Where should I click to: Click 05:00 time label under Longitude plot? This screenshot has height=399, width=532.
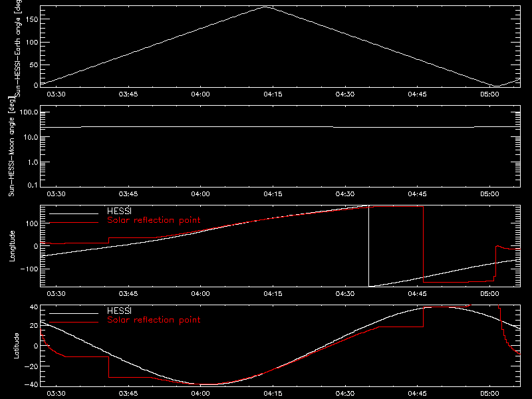489,293
